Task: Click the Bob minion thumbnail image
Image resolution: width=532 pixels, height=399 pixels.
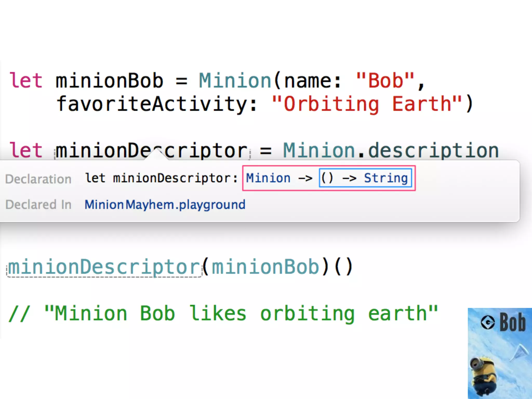Action: click(500, 353)
